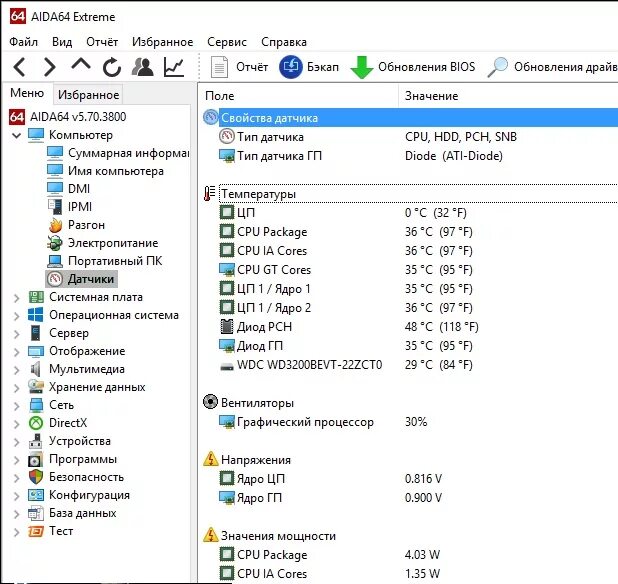Click the Диод PCH chip icon
The height and width of the screenshot is (584, 618).
coord(227,327)
